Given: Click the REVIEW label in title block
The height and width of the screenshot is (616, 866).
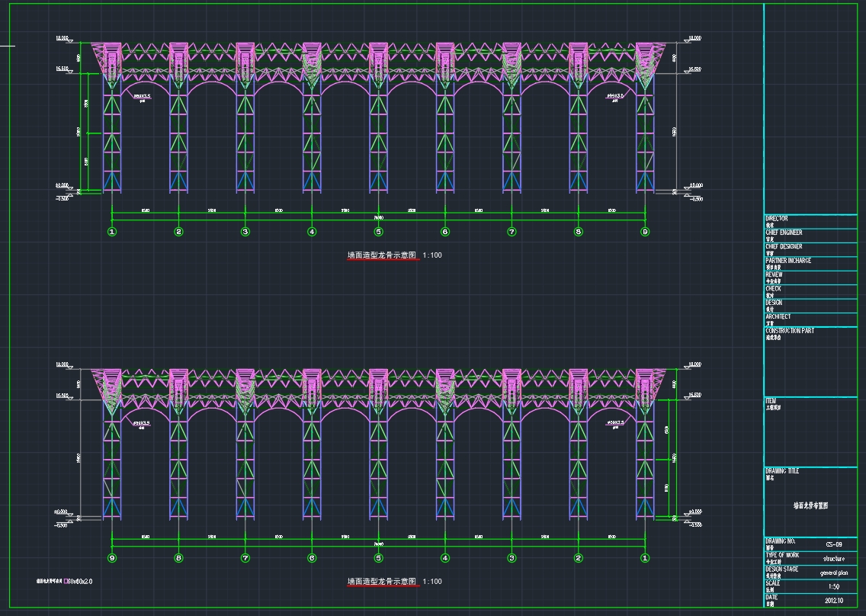Looking at the screenshot, I should coord(774,274).
